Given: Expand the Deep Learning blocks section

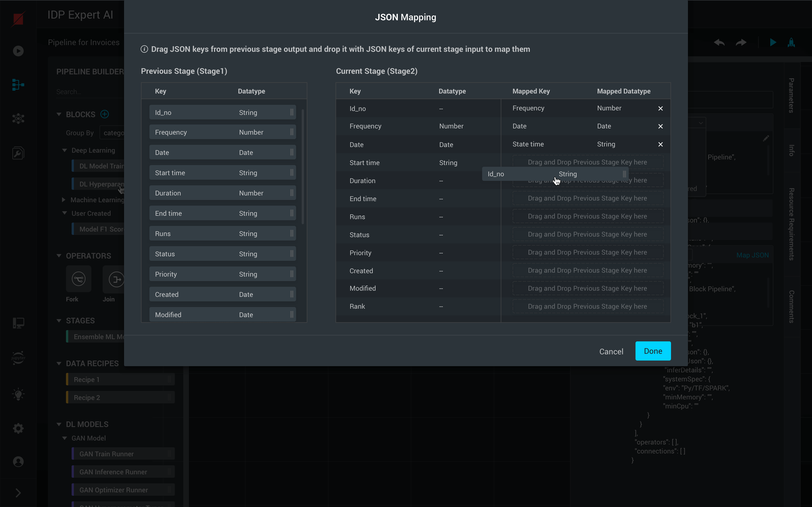Looking at the screenshot, I should click(64, 150).
